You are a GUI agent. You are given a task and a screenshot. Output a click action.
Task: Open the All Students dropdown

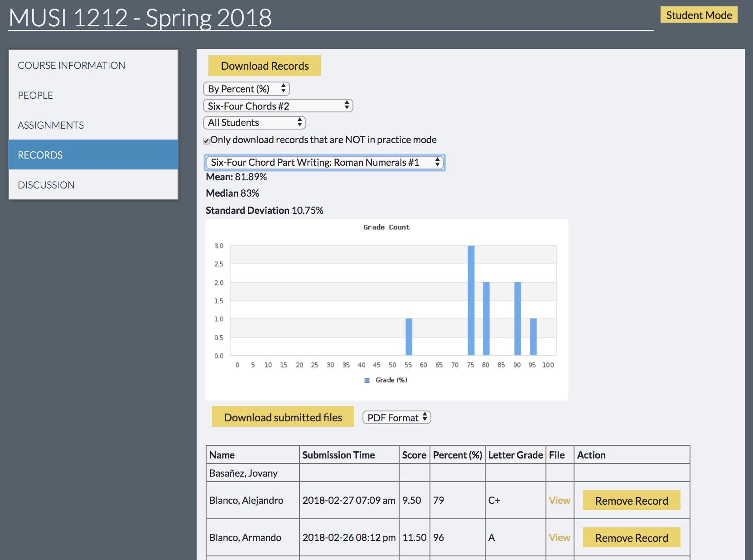(x=254, y=123)
